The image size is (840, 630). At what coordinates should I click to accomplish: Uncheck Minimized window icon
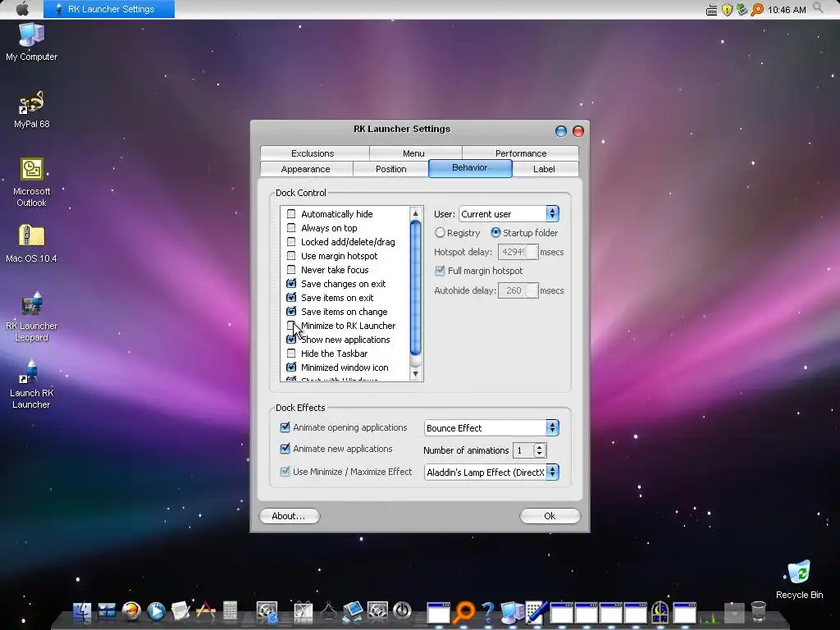(x=291, y=367)
